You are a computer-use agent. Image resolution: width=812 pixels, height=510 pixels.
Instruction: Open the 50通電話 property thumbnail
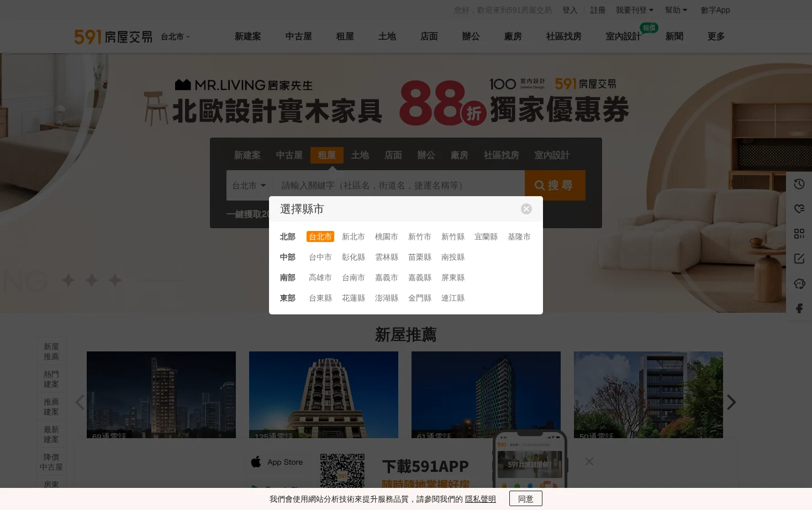(648, 395)
